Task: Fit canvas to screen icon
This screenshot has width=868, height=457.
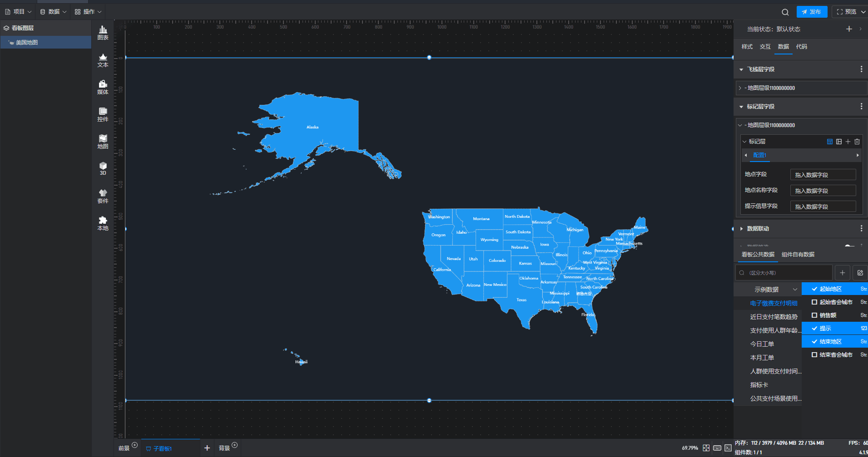Action: point(706,448)
